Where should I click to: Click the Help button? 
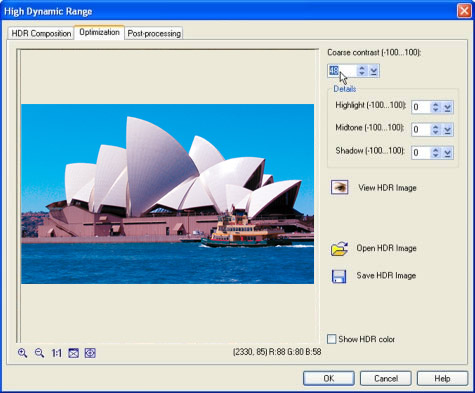pos(442,378)
